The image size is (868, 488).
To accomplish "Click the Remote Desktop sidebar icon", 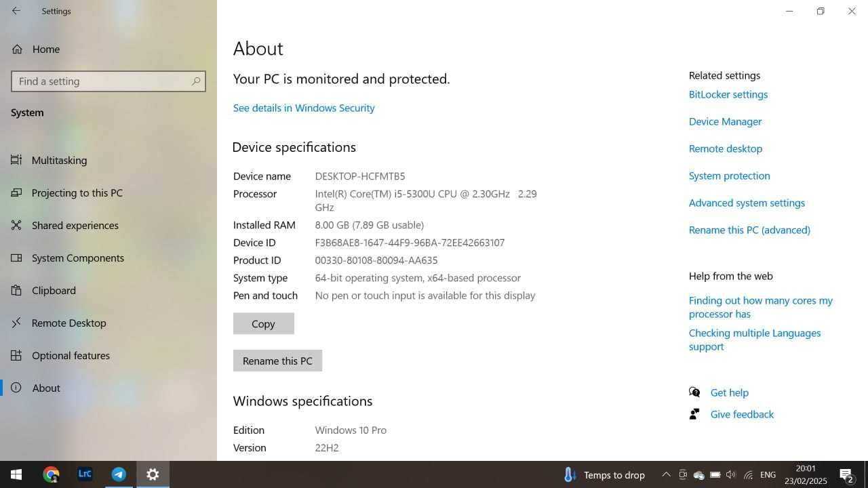I will (x=16, y=323).
